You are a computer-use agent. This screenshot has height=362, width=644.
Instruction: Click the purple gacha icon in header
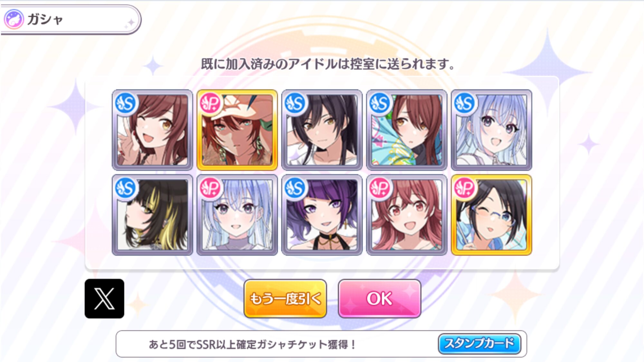[x=14, y=19]
